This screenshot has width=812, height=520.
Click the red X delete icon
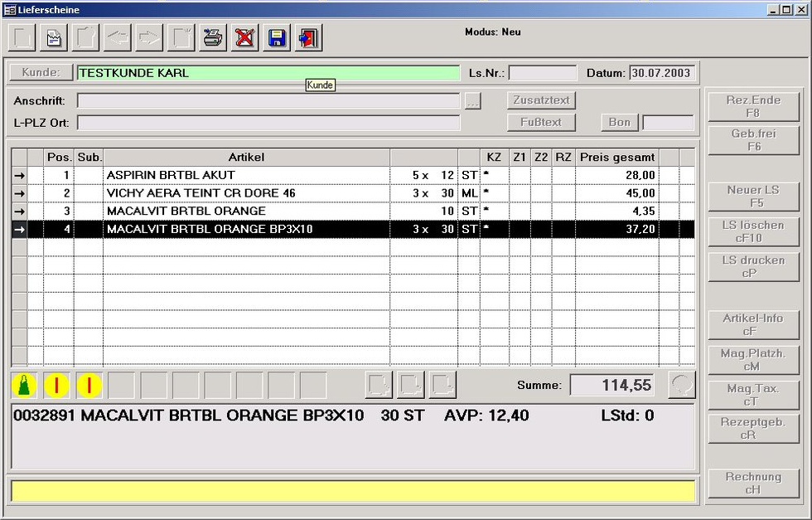coord(244,37)
